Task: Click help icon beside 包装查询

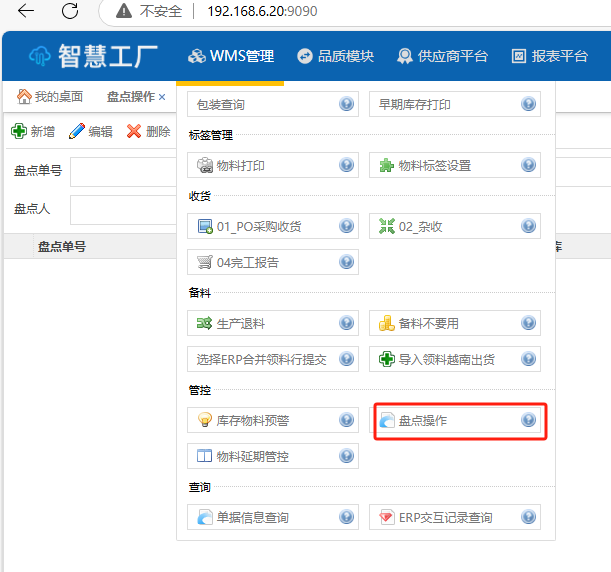Action: (x=346, y=104)
